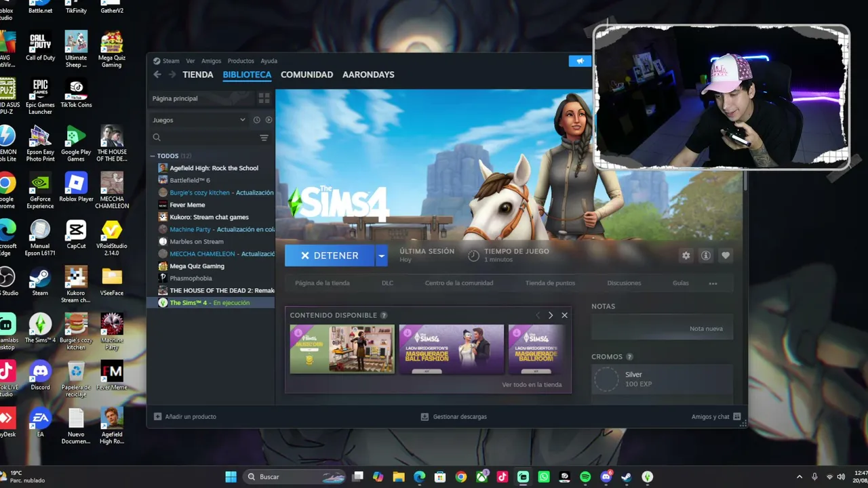Open the Music Den DLC thumbnail
Image resolution: width=868 pixels, height=488 pixels.
(x=342, y=349)
